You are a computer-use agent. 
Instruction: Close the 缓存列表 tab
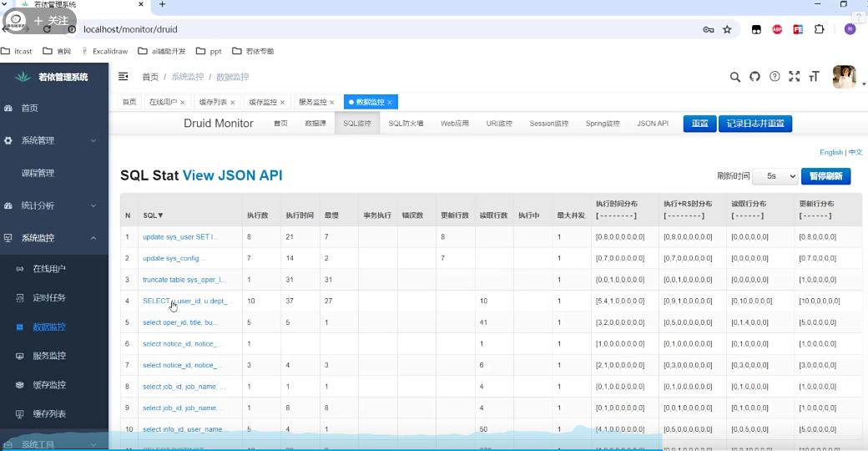coord(233,103)
